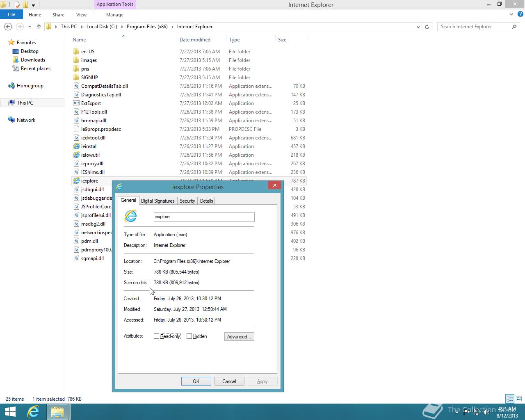Expand the ribbon with the chevron

point(511,14)
